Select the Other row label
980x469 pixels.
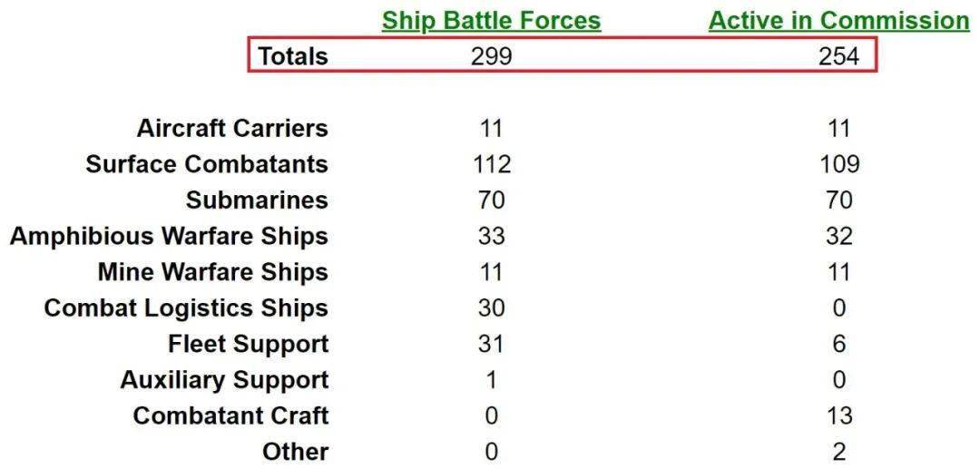click(296, 452)
